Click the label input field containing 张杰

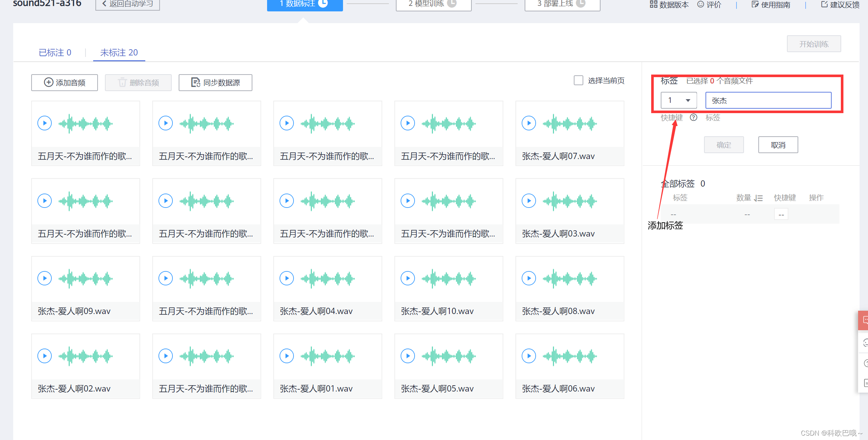tap(768, 100)
